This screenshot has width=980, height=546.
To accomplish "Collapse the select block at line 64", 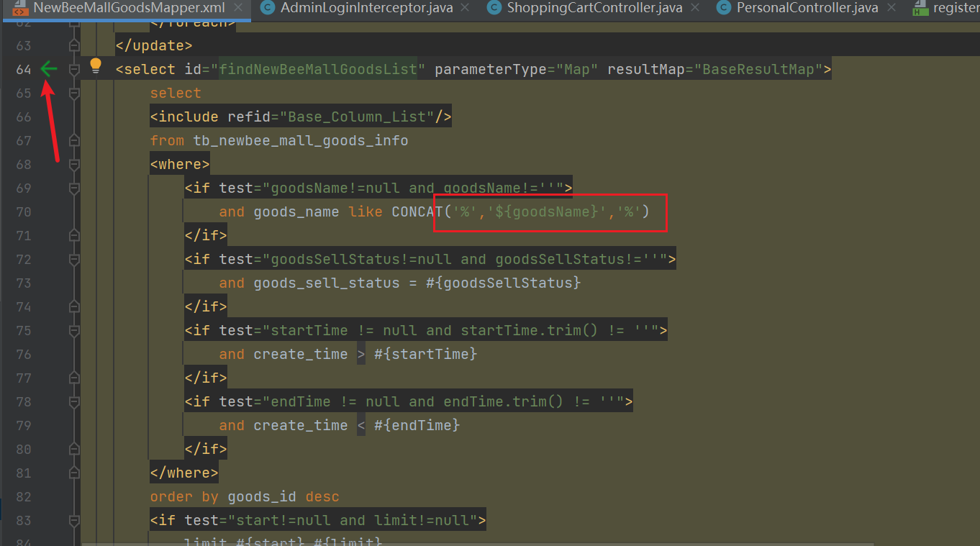I will [73, 70].
